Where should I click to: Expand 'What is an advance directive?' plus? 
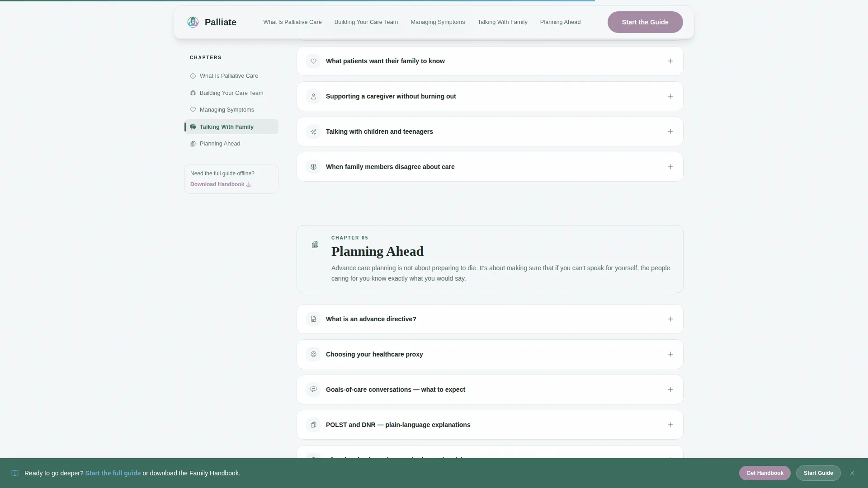(x=670, y=319)
